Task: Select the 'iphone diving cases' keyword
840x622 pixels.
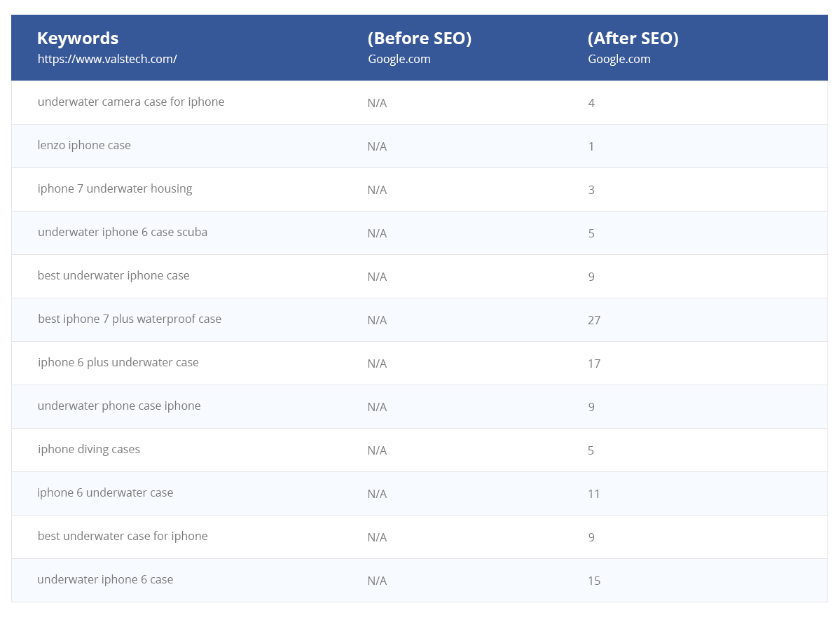Action: tap(89, 450)
